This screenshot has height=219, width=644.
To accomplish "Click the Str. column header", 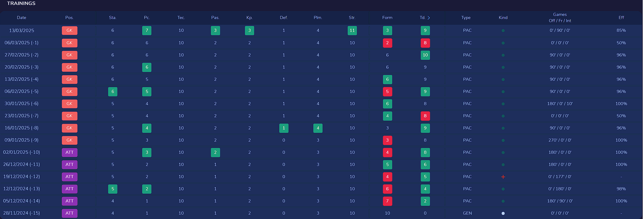I will (x=352, y=17).
